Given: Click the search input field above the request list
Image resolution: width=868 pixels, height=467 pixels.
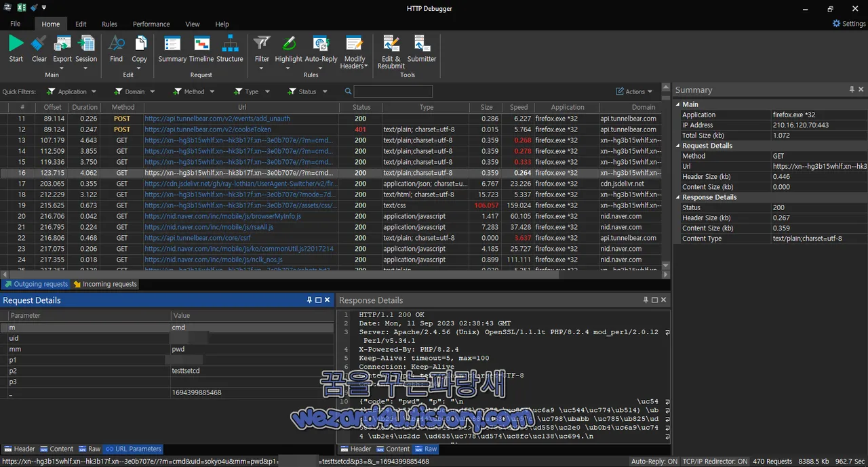Looking at the screenshot, I should point(393,91).
